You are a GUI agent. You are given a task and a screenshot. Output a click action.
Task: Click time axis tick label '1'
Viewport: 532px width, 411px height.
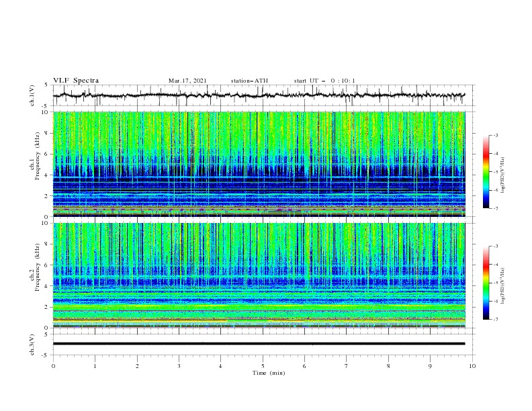click(x=95, y=366)
